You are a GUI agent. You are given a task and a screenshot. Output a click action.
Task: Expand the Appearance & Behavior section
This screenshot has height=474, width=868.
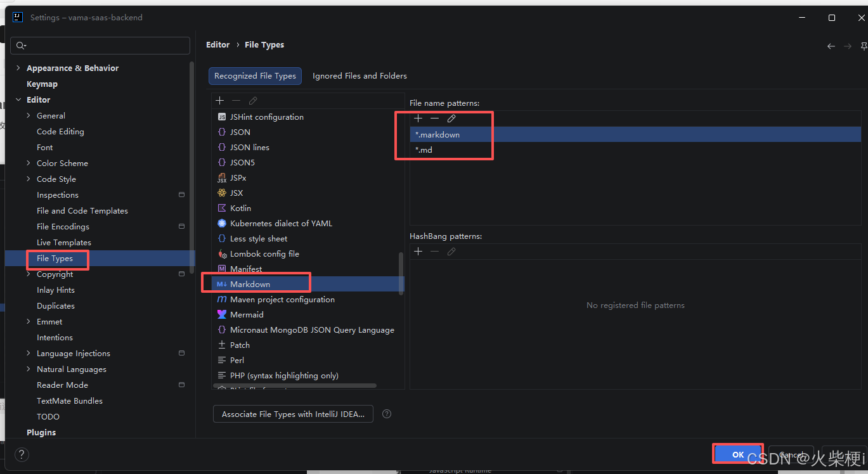point(18,68)
